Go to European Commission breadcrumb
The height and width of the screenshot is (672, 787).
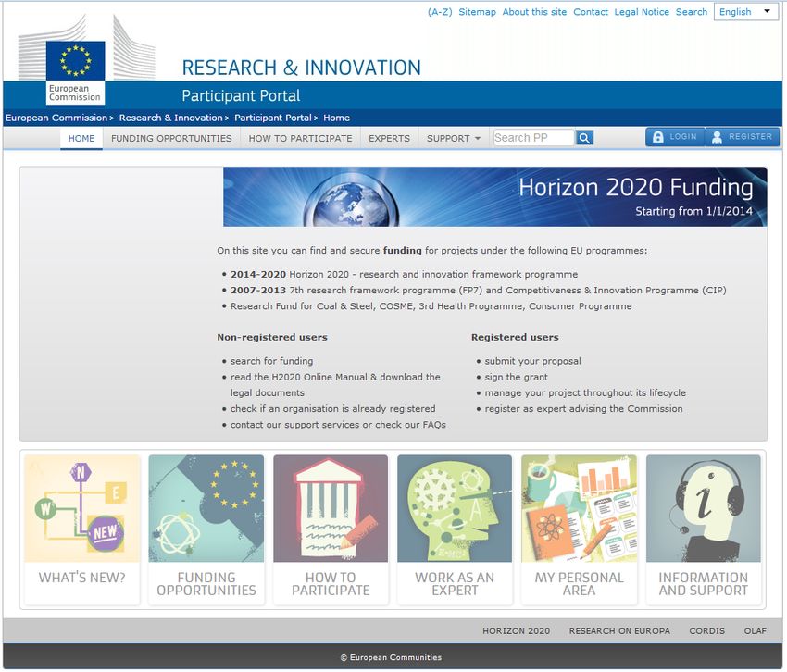pos(56,118)
